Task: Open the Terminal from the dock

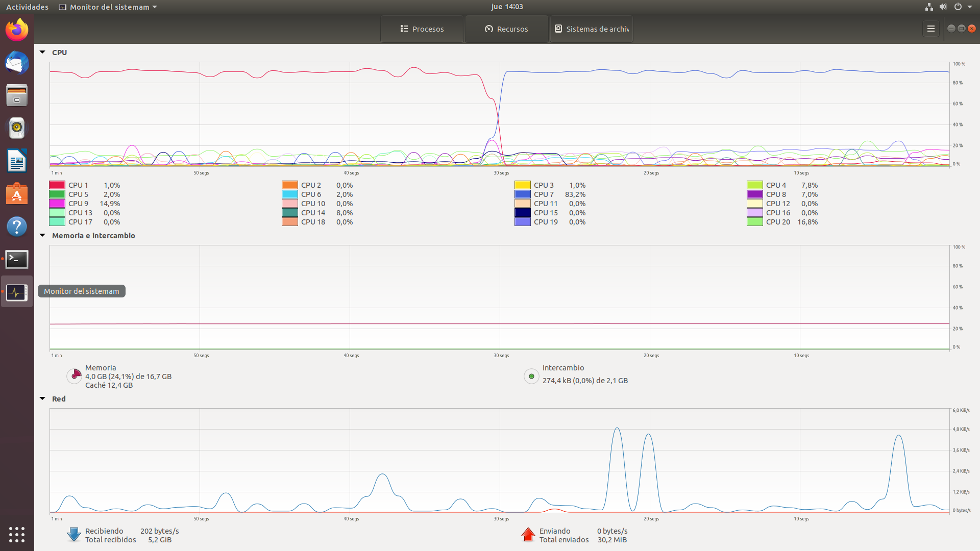Action: tap(17, 259)
